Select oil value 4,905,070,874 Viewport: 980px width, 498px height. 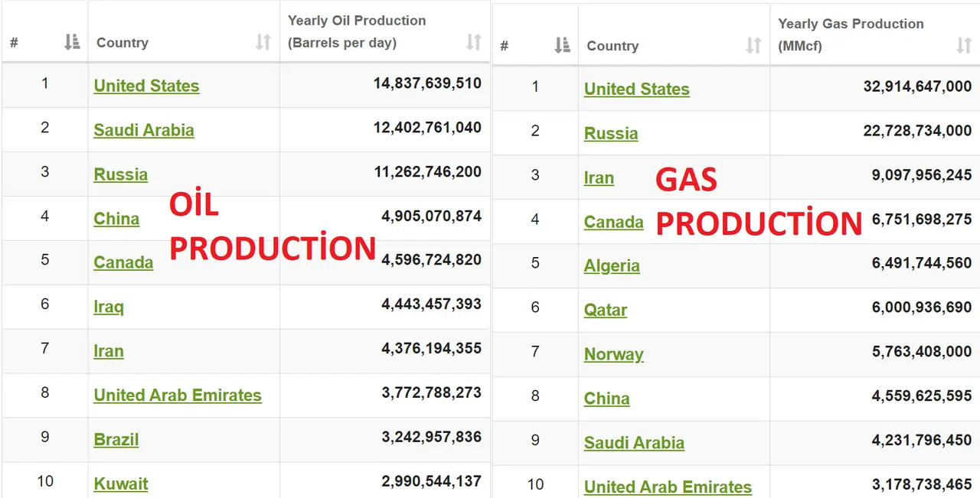[x=431, y=216]
